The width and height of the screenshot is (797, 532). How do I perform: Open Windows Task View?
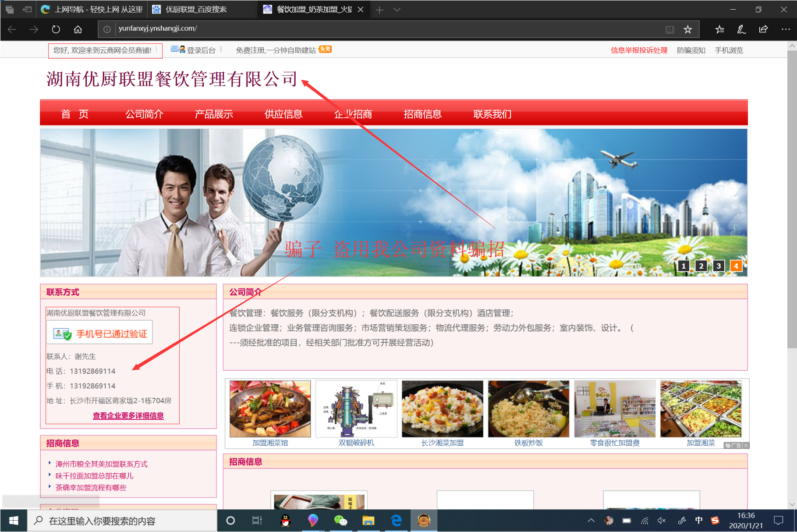pyautogui.click(x=257, y=520)
